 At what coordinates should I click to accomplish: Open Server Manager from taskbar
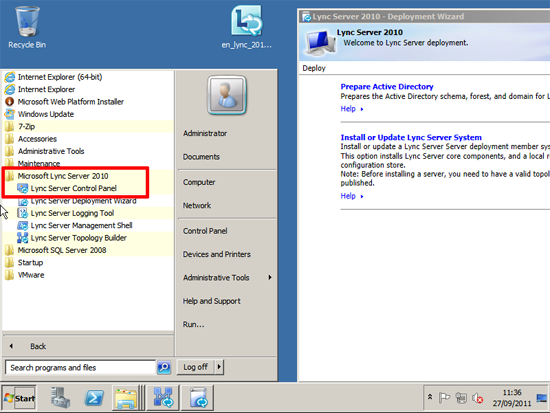click(x=60, y=398)
